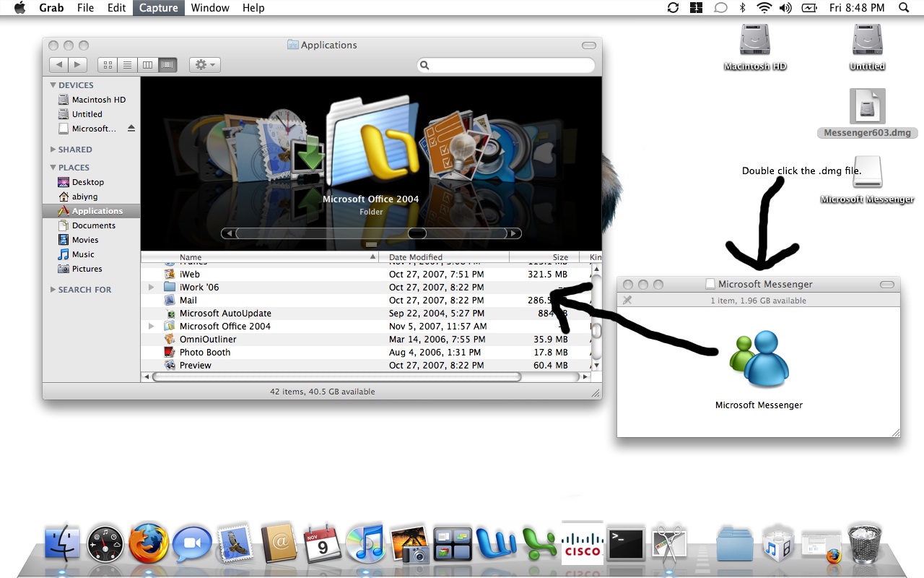Open Spaces from the Dock

[453, 544]
